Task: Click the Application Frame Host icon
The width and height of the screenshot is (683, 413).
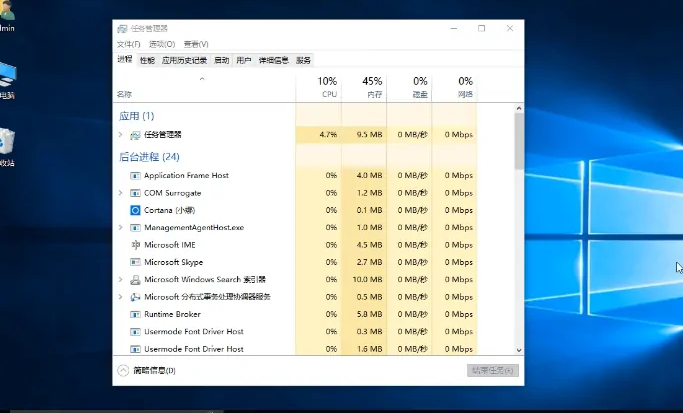Action: click(135, 176)
